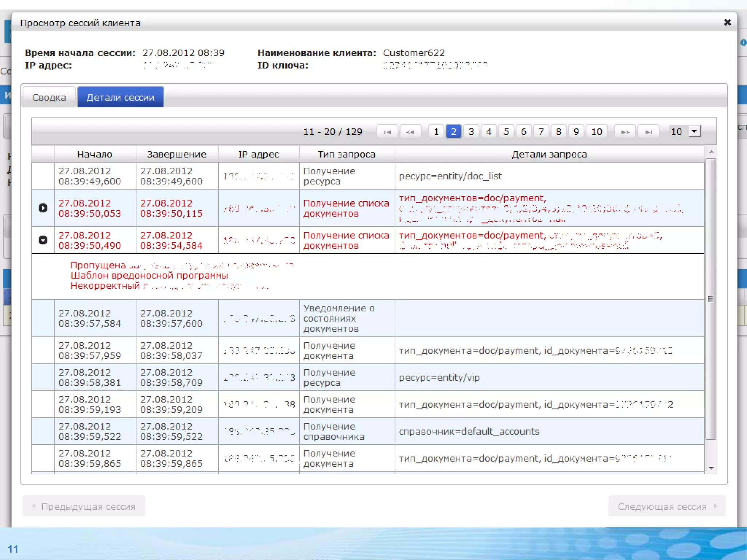Go to page 3 of session details
This screenshot has width=747, height=560.
click(471, 132)
